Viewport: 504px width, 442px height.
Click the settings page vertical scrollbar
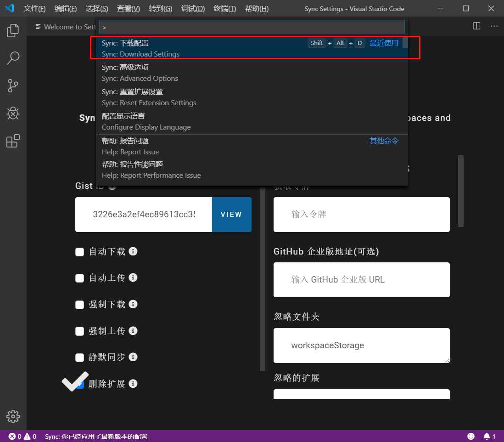pos(460,191)
